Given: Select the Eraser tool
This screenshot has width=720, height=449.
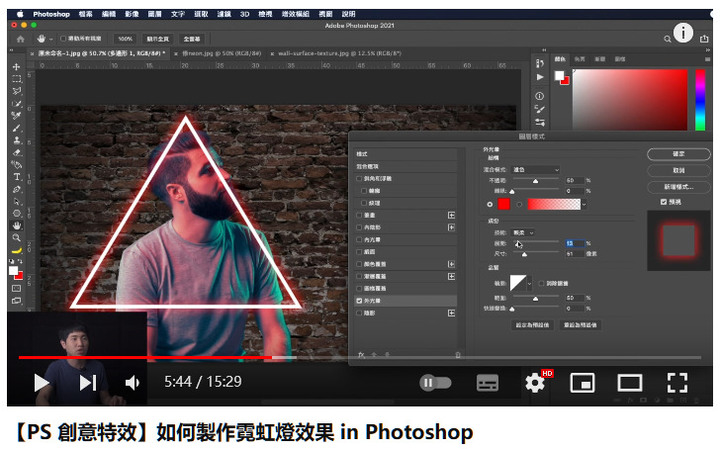Looking at the screenshot, I should tap(17, 152).
